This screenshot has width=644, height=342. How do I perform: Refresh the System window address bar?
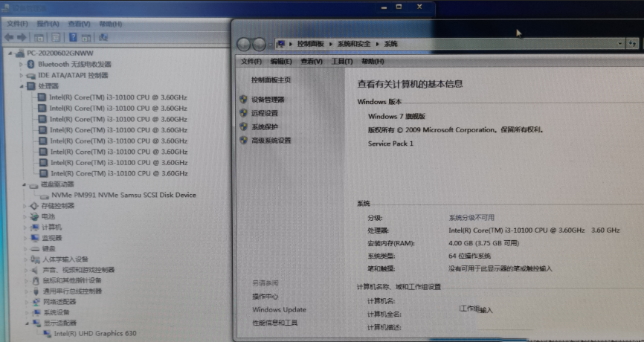click(x=633, y=44)
